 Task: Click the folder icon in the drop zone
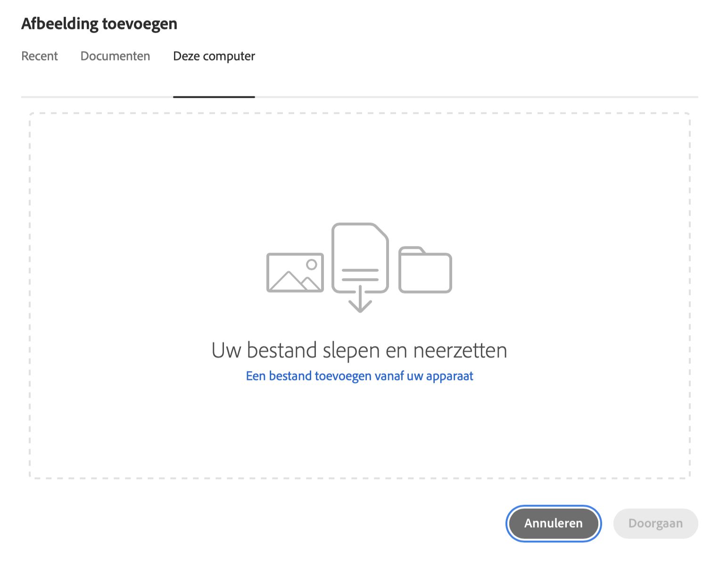click(425, 269)
